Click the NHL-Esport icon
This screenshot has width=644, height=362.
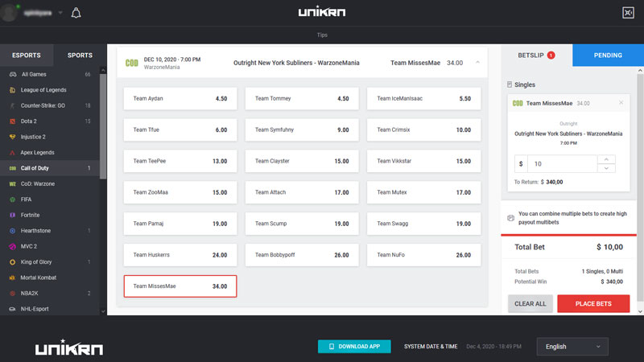(x=12, y=309)
